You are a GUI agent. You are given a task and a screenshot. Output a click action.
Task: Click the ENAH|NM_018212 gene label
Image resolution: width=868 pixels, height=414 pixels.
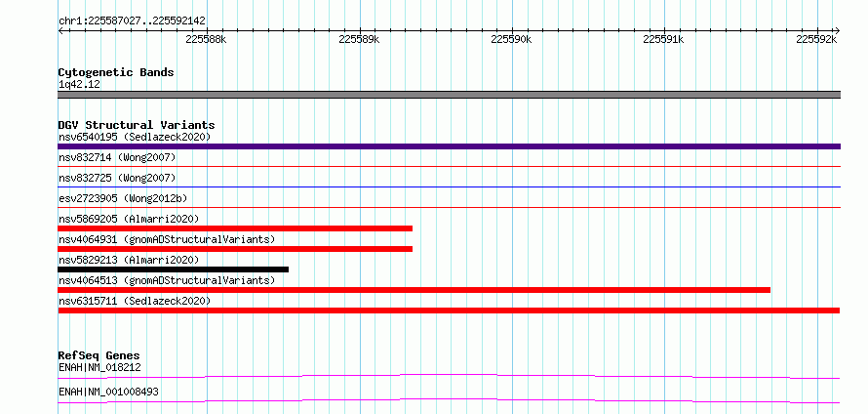pyautogui.click(x=99, y=367)
